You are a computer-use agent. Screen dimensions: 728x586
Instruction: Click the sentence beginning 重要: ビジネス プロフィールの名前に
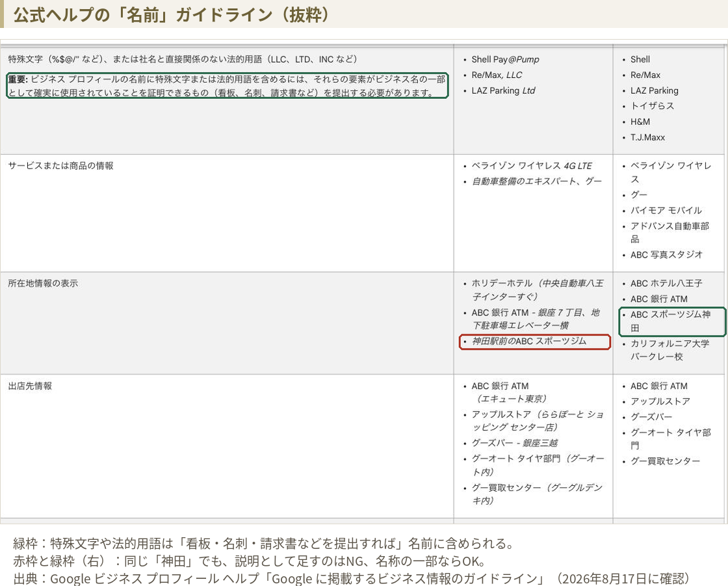pyautogui.click(x=227, y=86)
